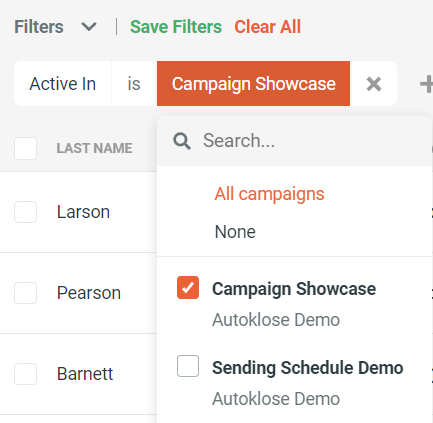Expand the Filters chevron

point(89,27)
